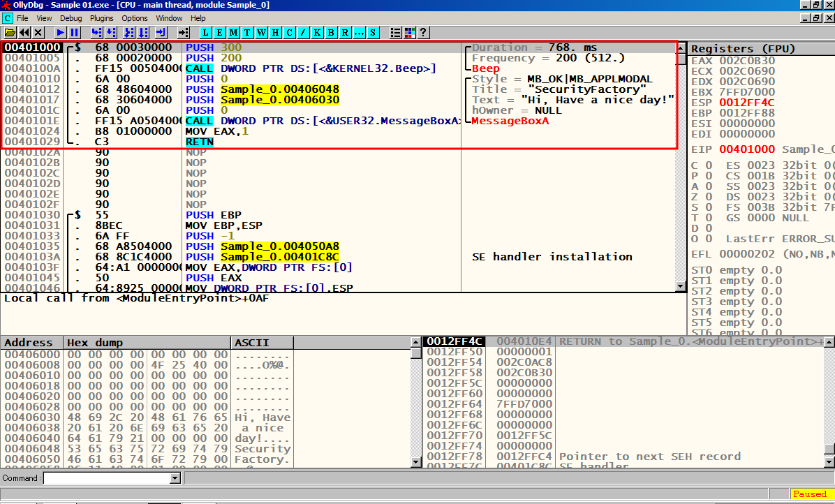Screen dimensions: 835x504
Task: Open the Options menu
Action: pyautogui.click(x=135, y=18)
